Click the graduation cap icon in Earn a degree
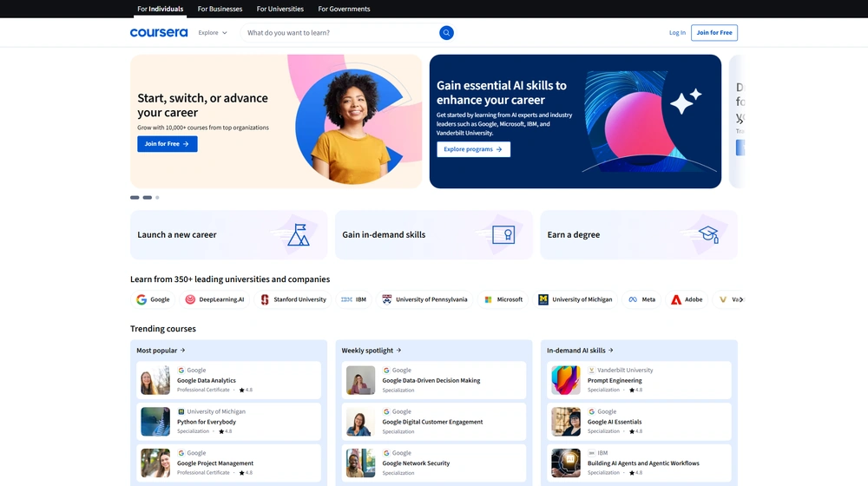This screenshot has height=486, width=868. point(708,234)
